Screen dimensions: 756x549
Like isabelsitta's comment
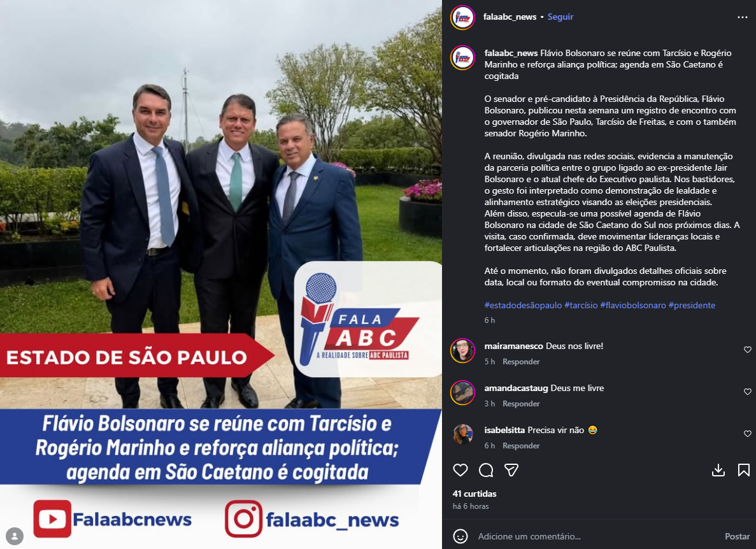[x=747, y=433]
